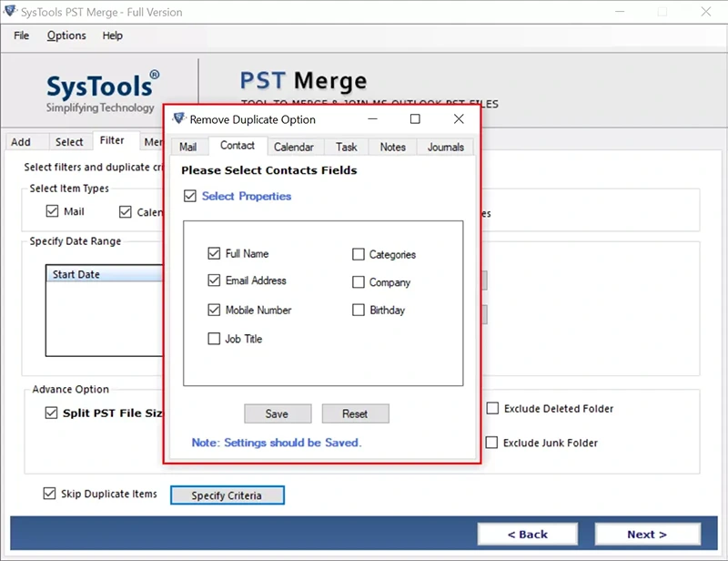The height and width of the screenshot is (561, 728).
Task: Toggle the Mail item type checkbox
Action: pyautogui.click(x=52, y=211)
